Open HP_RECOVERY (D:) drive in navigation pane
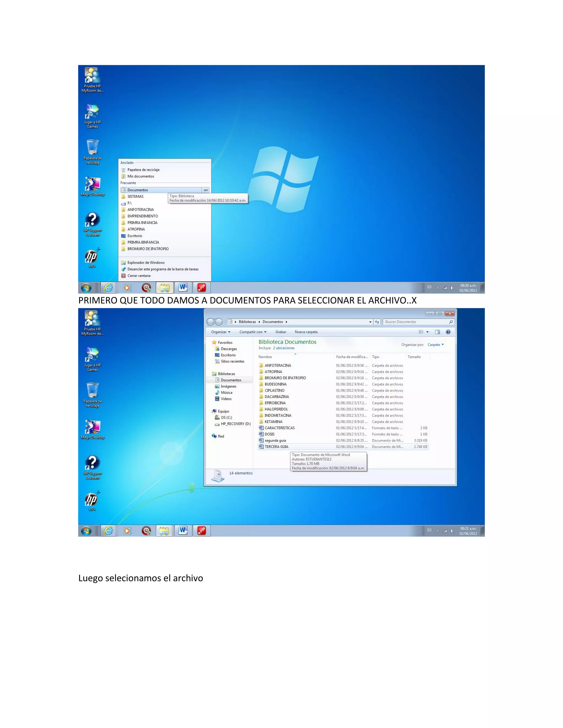Image resolution: width=563 pixels, height=728 pixels. click(236, 424)
